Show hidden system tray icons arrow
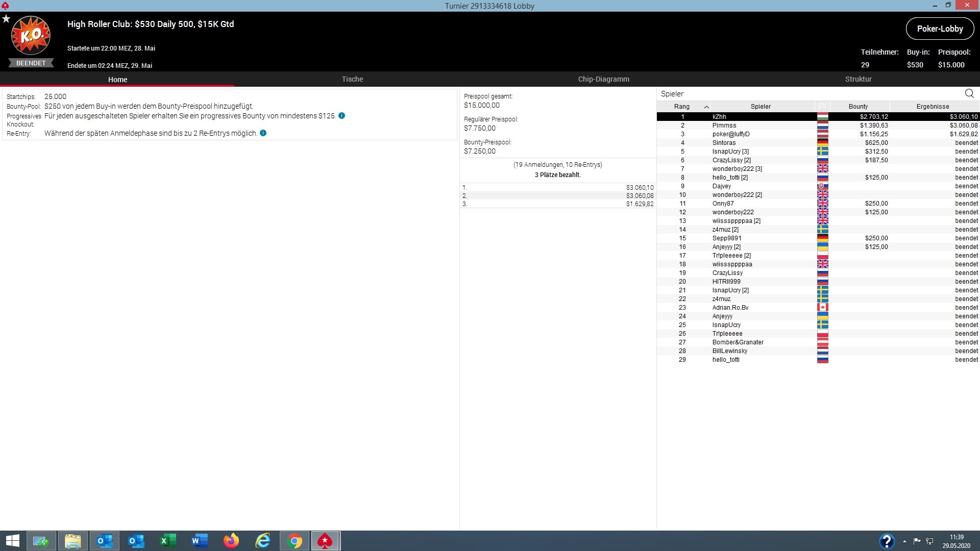Viewport: 980px width, 551px height. point(904,541)
